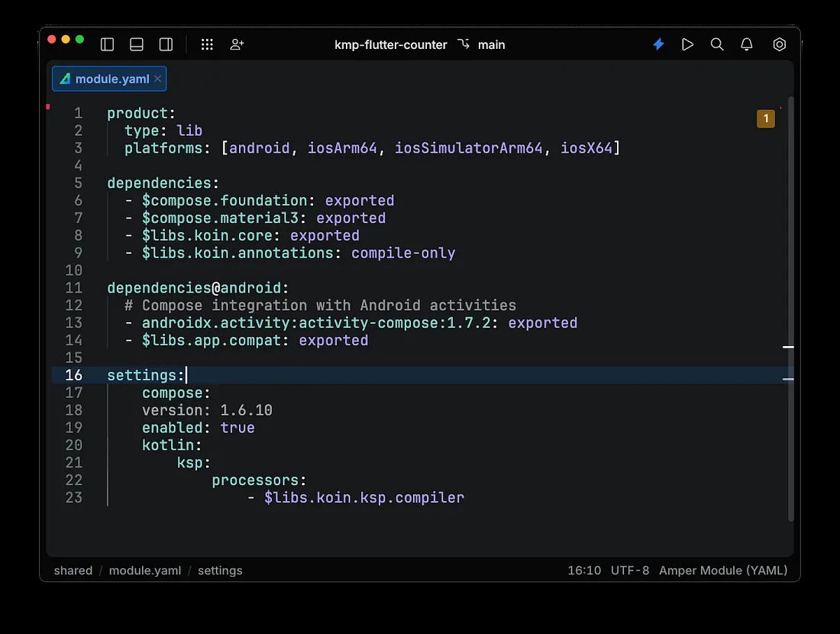Click version value '1.6.10'
Screen dimensions: 840x634
(246, 410)
